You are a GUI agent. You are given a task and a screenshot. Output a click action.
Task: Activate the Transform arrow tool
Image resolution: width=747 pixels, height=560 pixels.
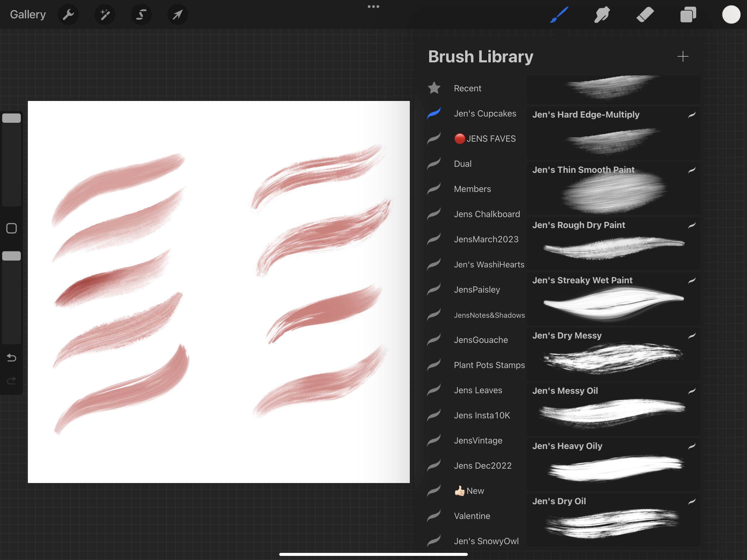[x=178, y=14]
